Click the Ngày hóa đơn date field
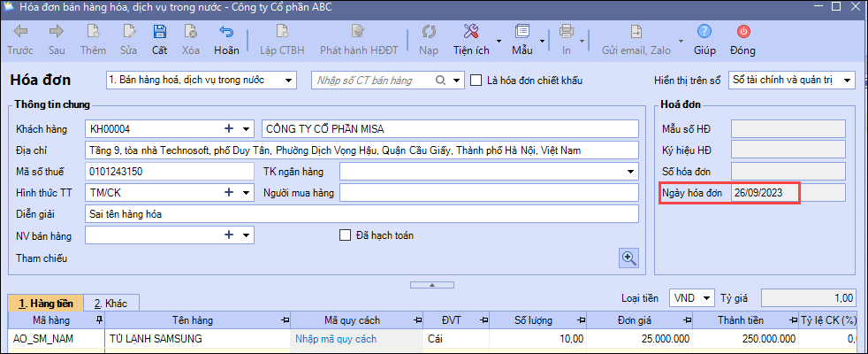Screen dimensions: 868x354 coord(765,193)
